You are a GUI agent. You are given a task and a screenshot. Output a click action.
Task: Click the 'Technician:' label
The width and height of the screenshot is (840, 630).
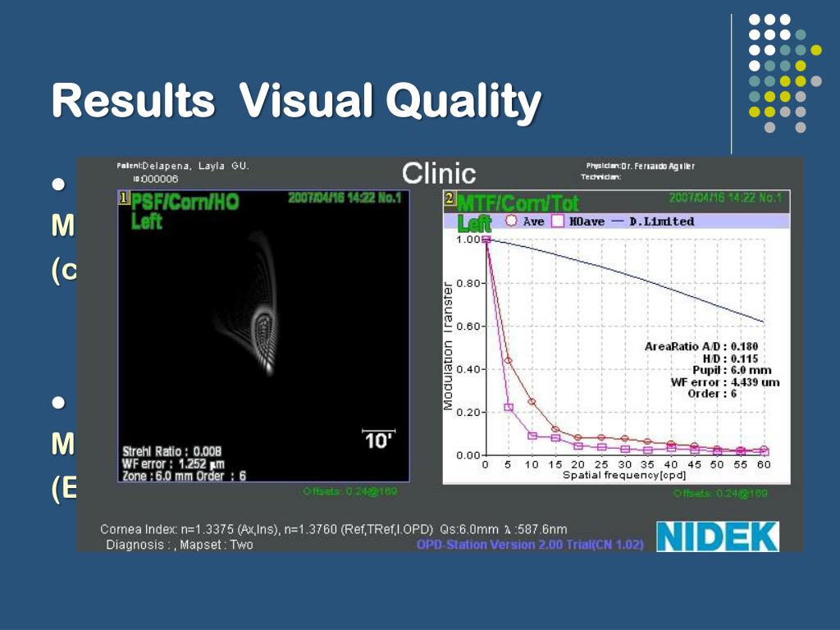coord(600,177)
